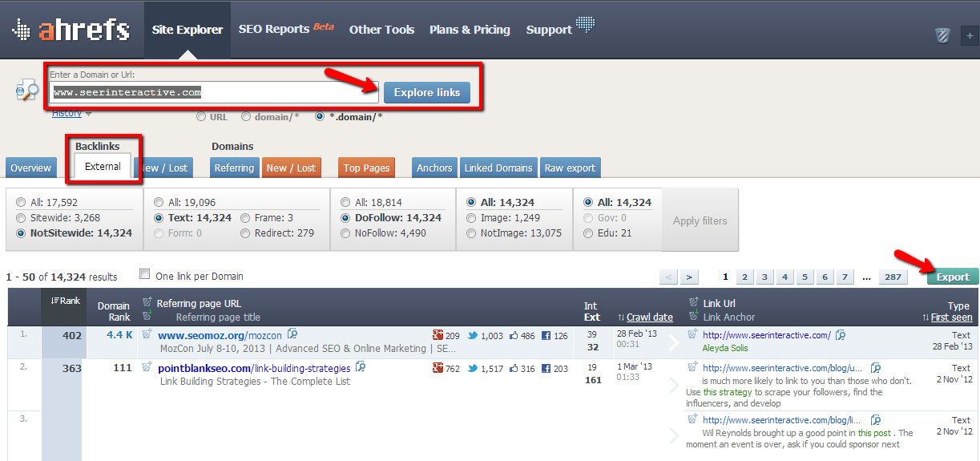Click the sort icon beside Referring page URL header
Viewport: 980px width, 461px height.
(147, 302)
